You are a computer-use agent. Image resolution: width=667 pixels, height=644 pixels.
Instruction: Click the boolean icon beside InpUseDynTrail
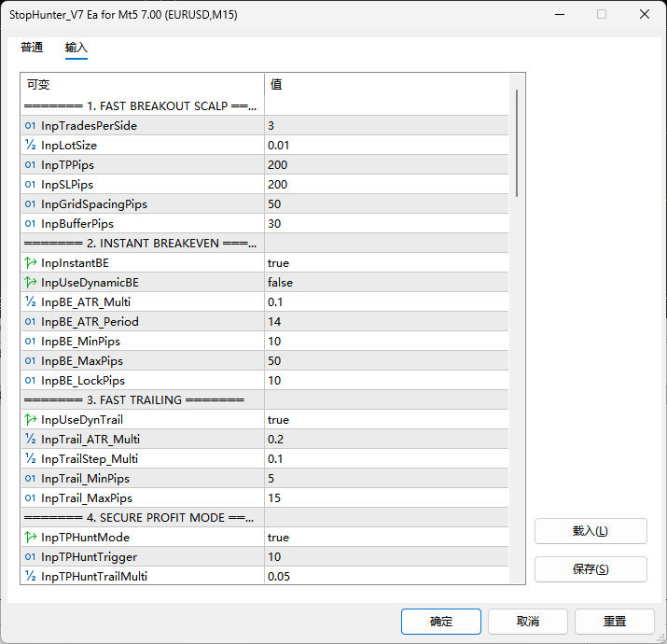click(x=31, y=420)
